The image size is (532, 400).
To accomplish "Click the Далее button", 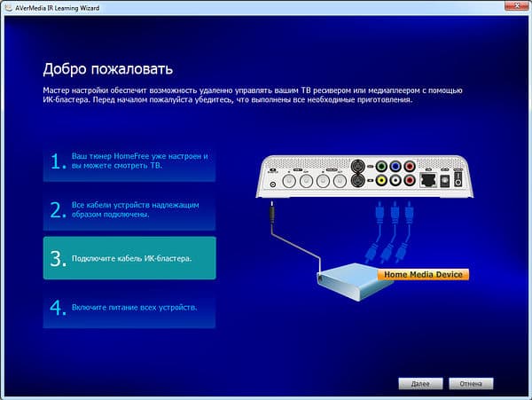I will pos(420,384).
